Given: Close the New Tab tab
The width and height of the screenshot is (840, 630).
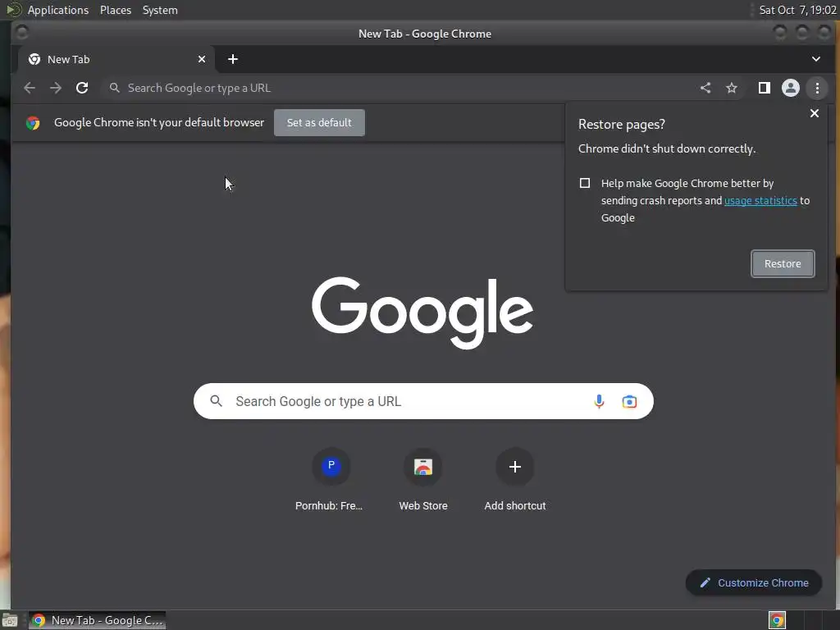Looking at the screenshot, I should tap(202, 59).
